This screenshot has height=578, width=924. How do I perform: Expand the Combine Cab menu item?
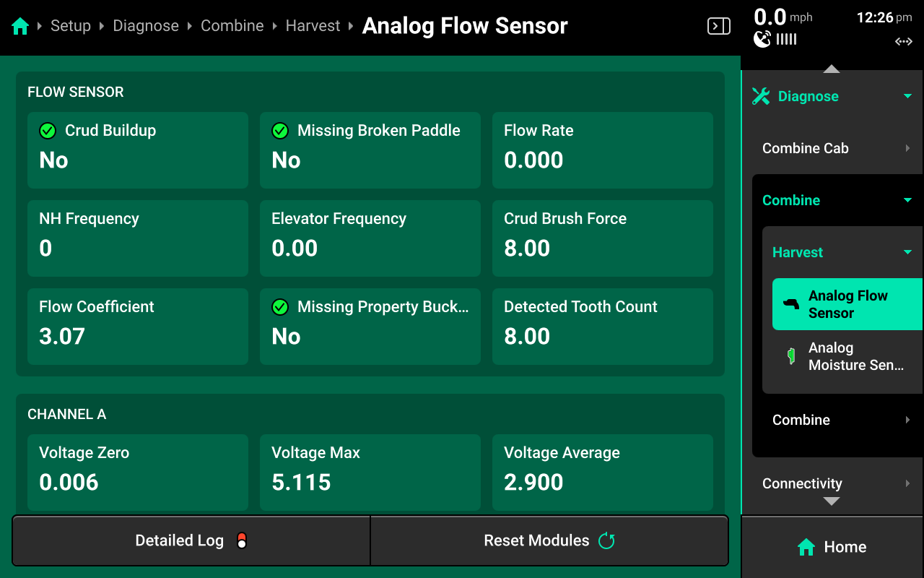coord(832,148)
